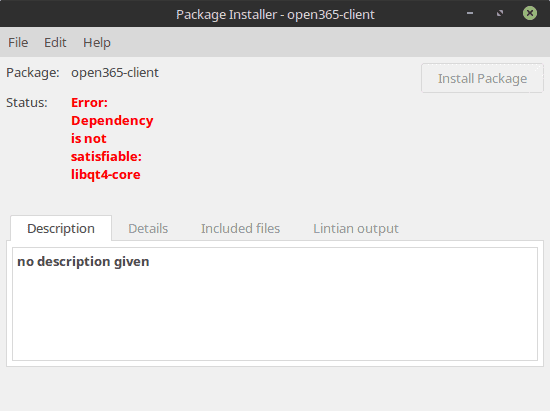Open the Help menu
The width and height of the screenshot is (550, 411).
pos(97,42)
